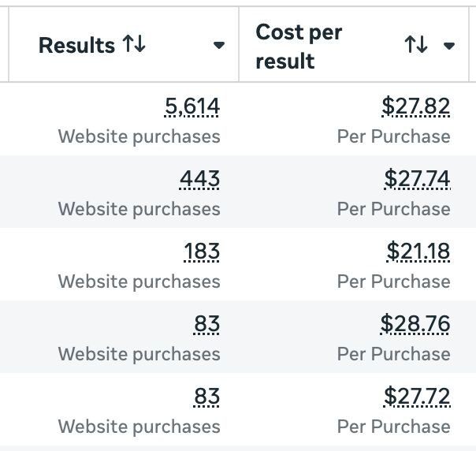Select Website purchases label under 5,614
Image resolution: width=476 pixels, height=451 pixels.
tap(139, 136)
